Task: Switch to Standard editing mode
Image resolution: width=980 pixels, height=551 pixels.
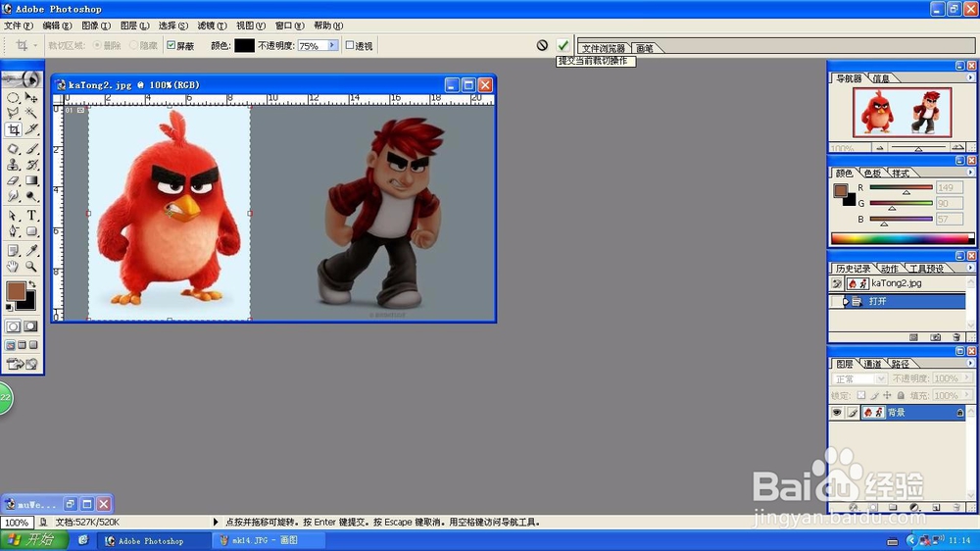Action: point(13,326)
